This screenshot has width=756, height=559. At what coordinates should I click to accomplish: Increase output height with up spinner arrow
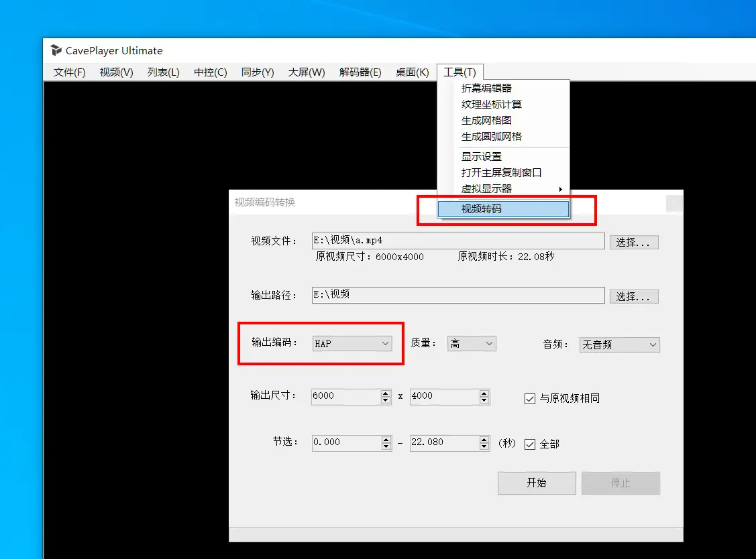point(484,393)
